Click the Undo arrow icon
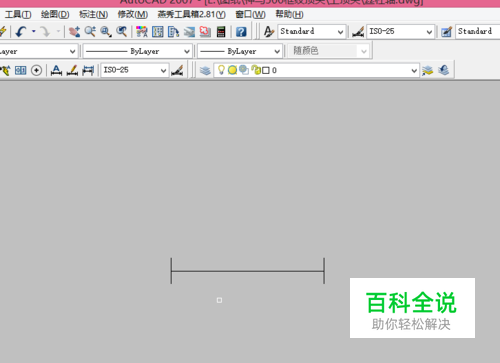The width and height of the screenshot is (500, 363). (21, 32)
